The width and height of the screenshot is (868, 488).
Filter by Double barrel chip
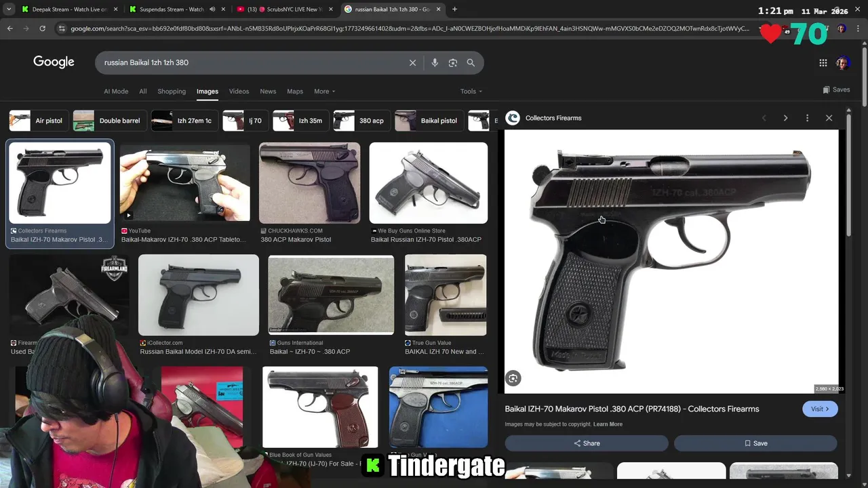108,121
